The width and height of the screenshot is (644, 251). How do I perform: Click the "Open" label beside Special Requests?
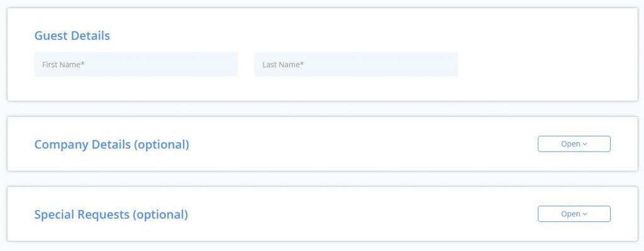point(570,214)
